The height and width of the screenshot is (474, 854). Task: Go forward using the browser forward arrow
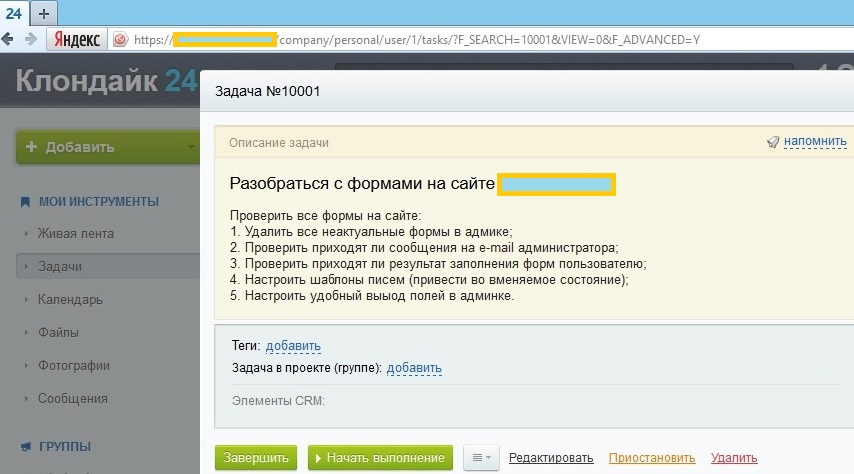(x=31, y=39)
